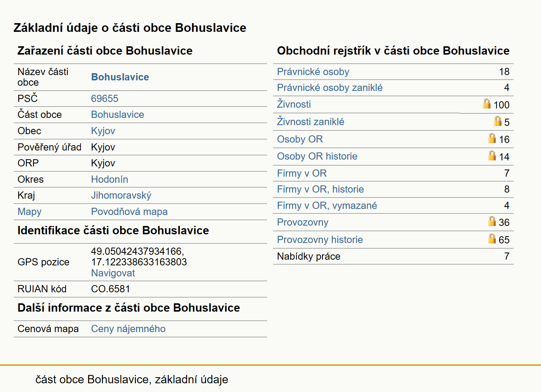Screen dimensions: 541x392
Task: Open Firmy v OR listing
Action: coord(302,173)
